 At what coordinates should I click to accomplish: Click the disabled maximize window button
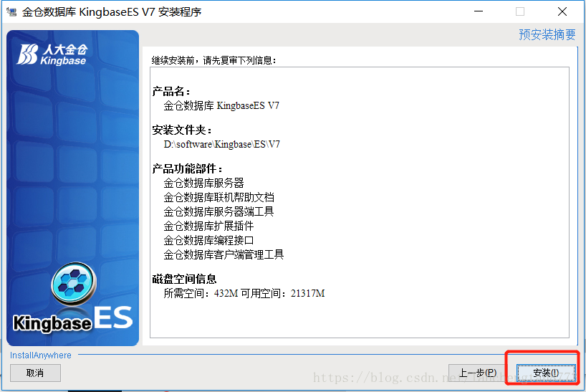tap(520, 11)
